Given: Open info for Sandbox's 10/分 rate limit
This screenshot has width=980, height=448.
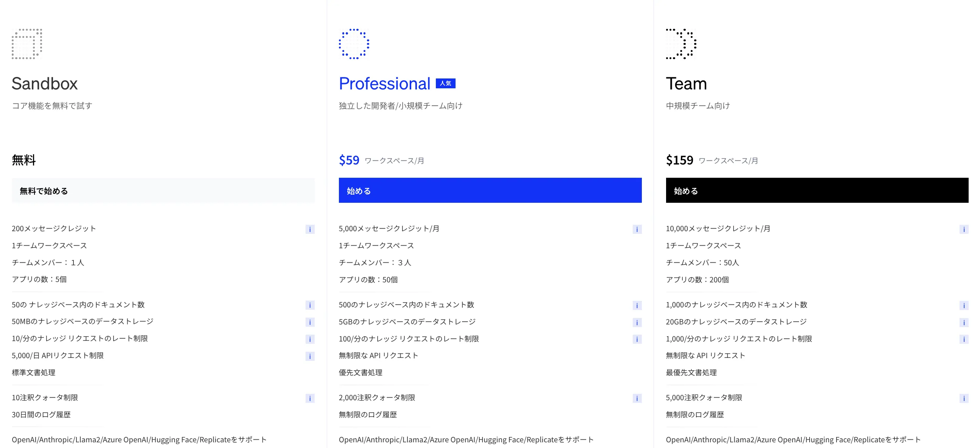Looking at the screenshot, I should pyautogui.click(x=310, y=339).
